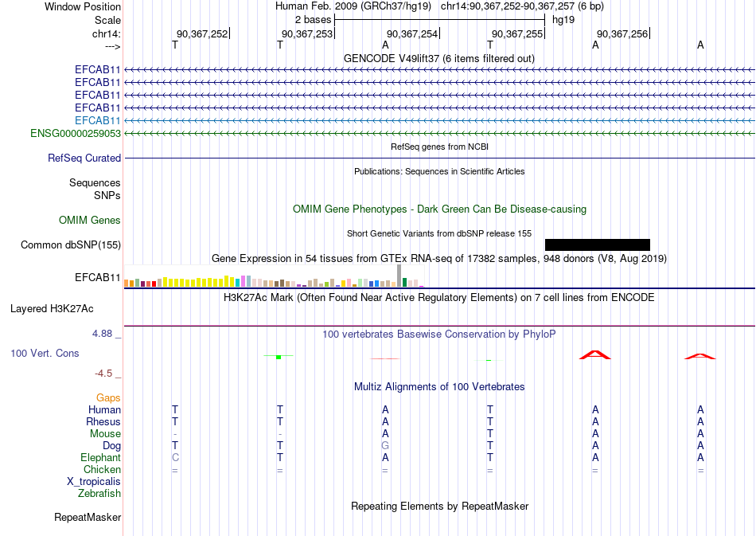Click the genome header 'Human Feb. 2009 (GRCh37/hg19)'
Image resolution: width=756 pixels, height=536 pixels.
[x=353, y=6]
